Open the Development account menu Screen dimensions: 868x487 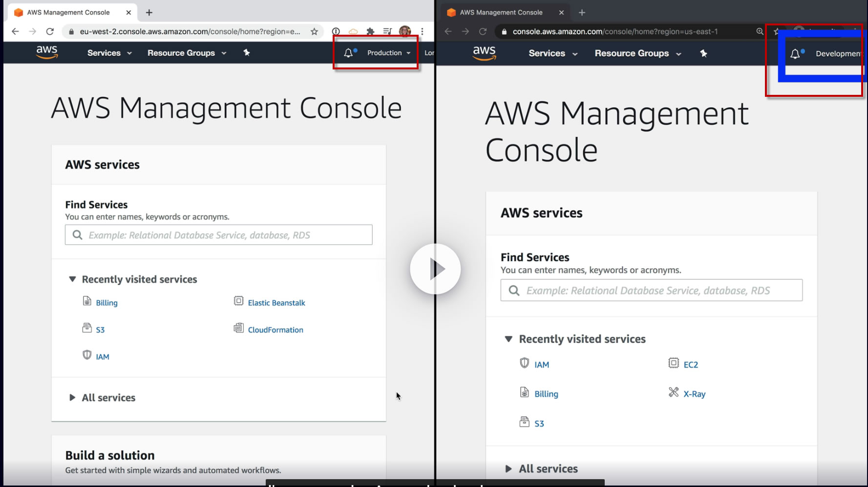838,54
